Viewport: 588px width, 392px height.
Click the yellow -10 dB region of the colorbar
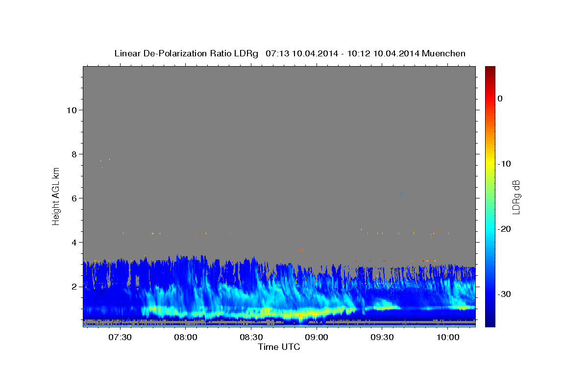point(490,164)
